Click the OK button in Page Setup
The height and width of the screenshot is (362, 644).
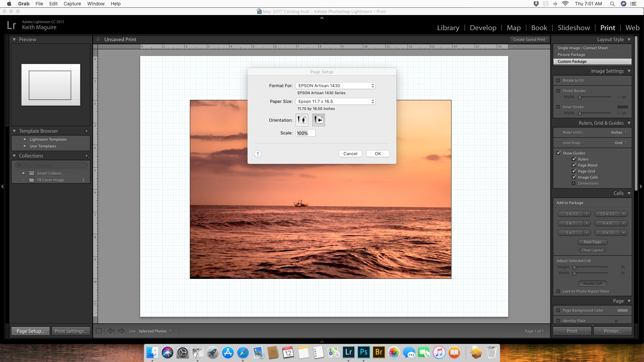[377, 154]
